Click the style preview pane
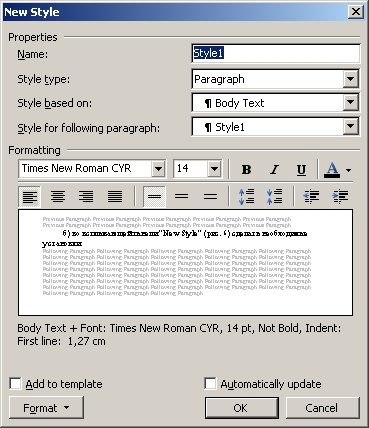The height and width of the screenshot is (428, 369). click(185, 262)
